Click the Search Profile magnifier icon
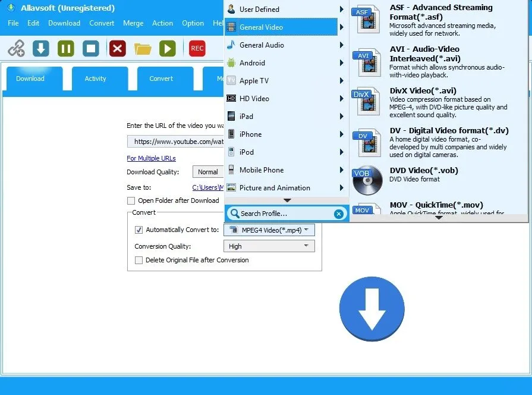532x395 pixels. click(x=234, y=214)
